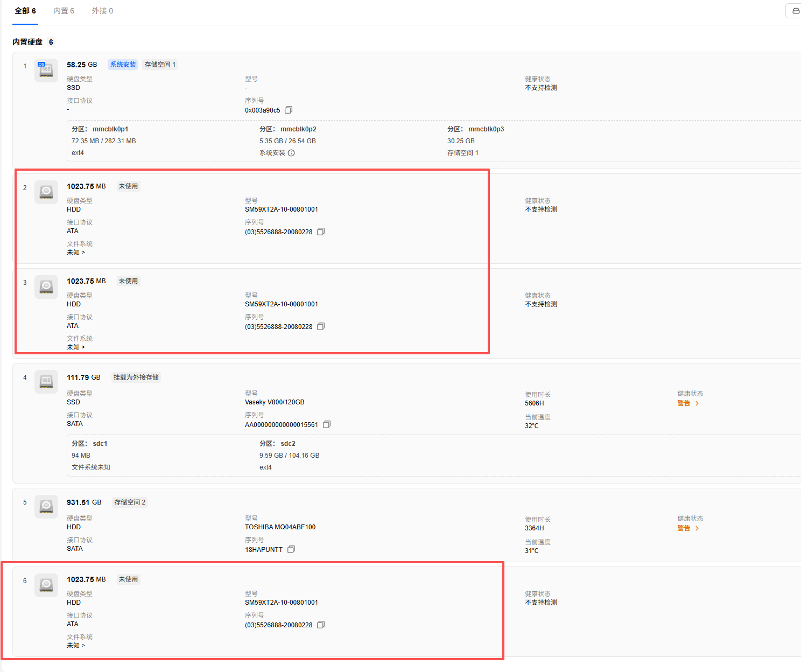Copy the serial number of disk 2

point(321,232)
